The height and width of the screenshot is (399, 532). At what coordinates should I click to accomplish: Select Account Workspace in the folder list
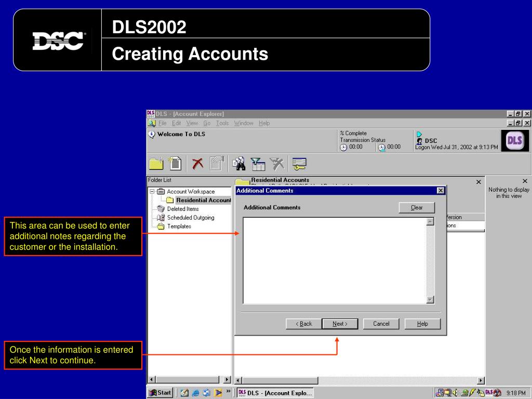[190, 191]
